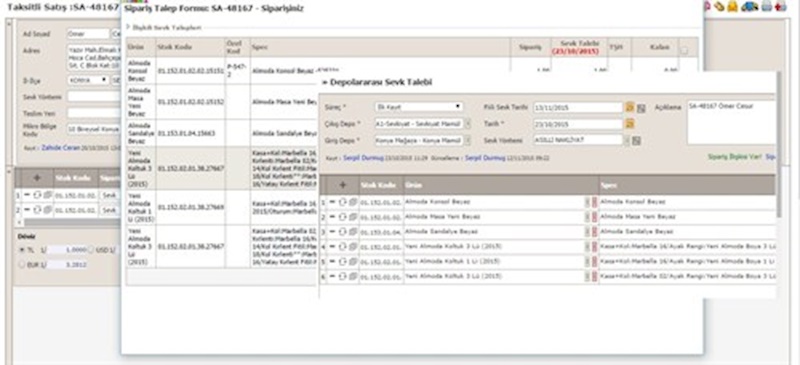Click grid icon beside Sevk Yöntemi field

click(x=636, y=140)
